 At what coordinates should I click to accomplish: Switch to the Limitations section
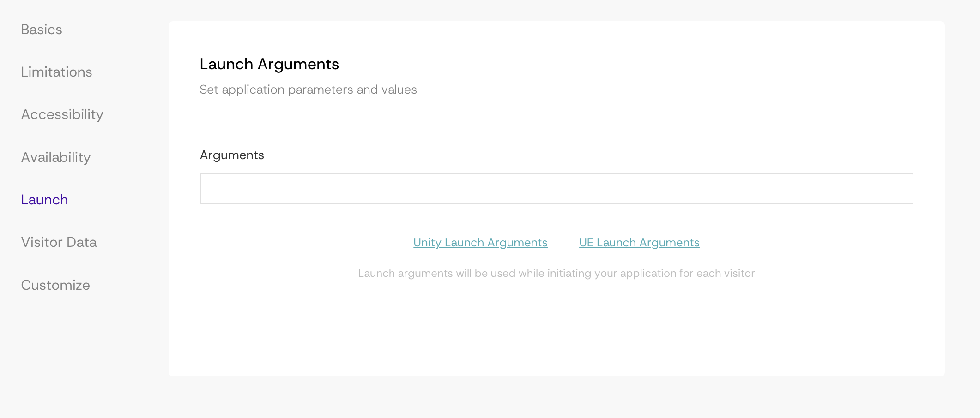[x=56, y=72]
